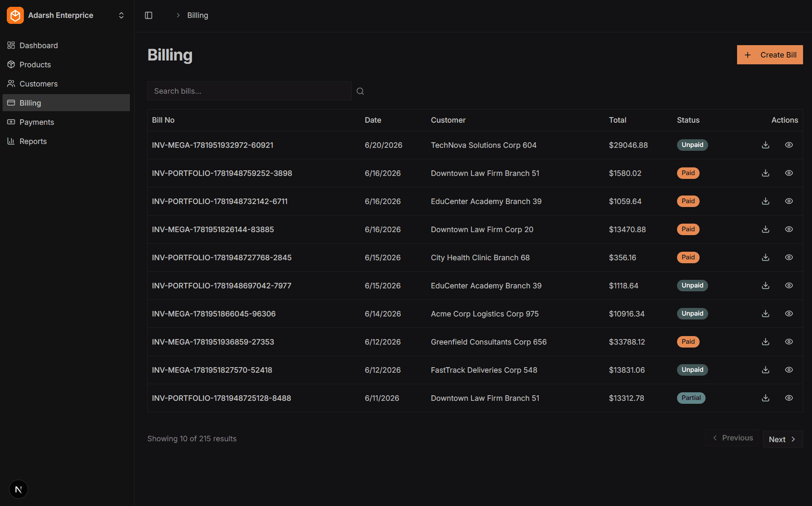View bill INV-PORTFOLIO-1781948727768-2845
The width and height of the screenshot is (812, 506).
[x=789, y=257]
